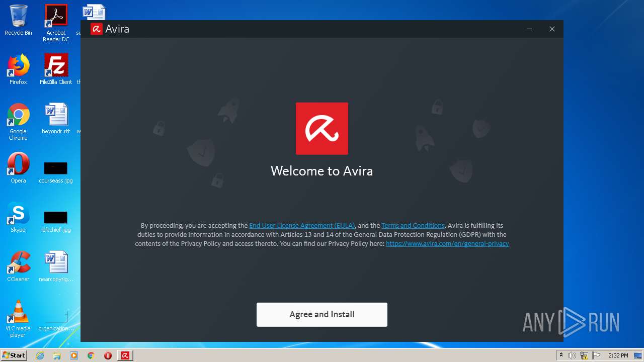Open the Recycle Bin desktop icon
The image size is (644, 362).
[x=18, y=20]
